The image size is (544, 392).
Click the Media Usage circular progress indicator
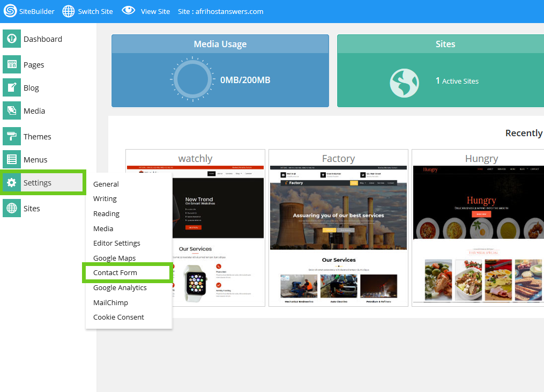(192, 80)
